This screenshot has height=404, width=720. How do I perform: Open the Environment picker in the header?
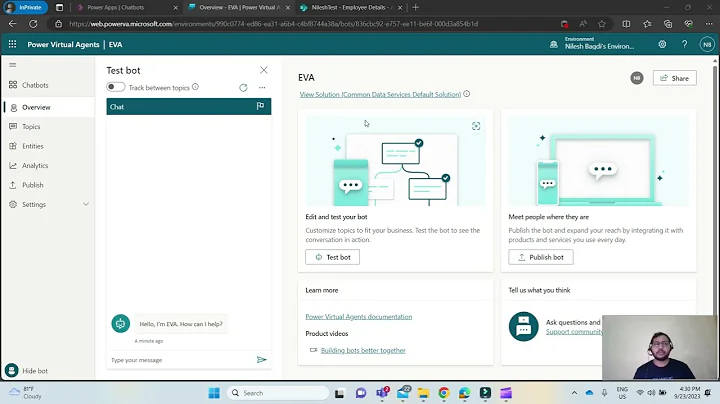coord(592,44)
